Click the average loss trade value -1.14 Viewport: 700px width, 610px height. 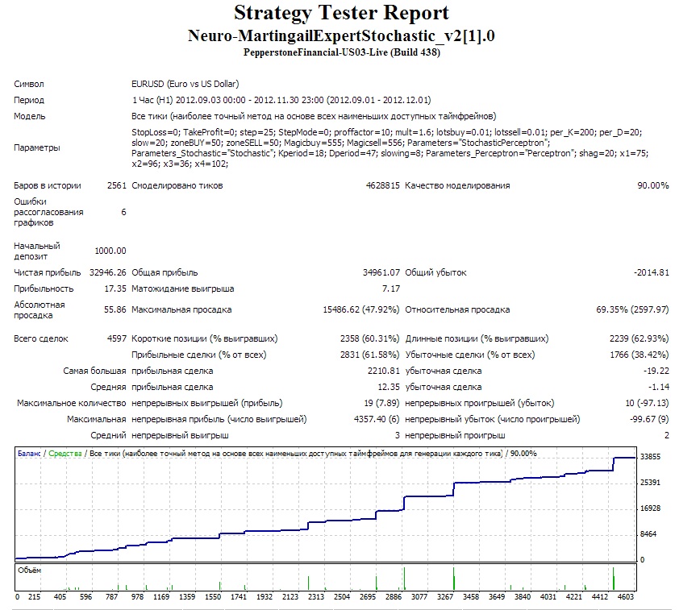659,387
